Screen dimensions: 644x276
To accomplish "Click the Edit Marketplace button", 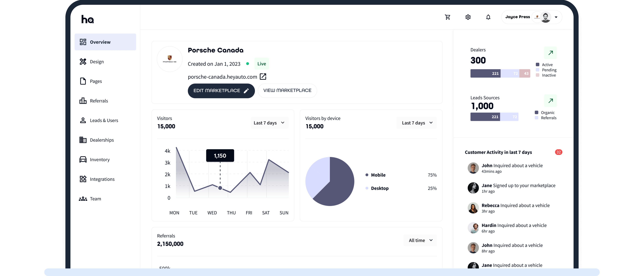I will point(221,91).
